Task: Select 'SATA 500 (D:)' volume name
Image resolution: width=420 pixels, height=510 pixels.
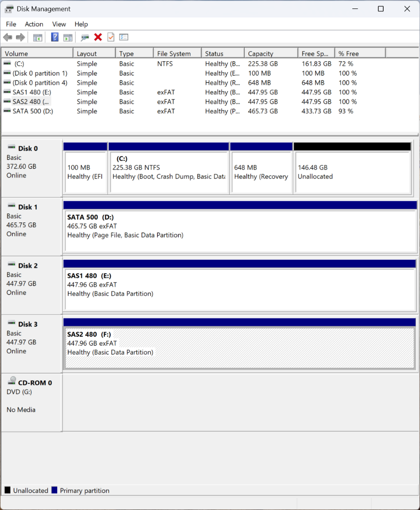Action: (33, 111)
